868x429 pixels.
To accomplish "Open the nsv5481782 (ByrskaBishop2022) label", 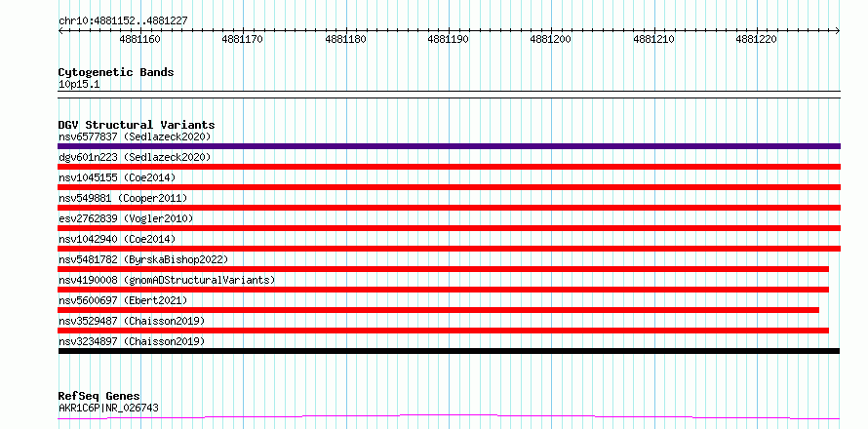I will click(143, 259).
